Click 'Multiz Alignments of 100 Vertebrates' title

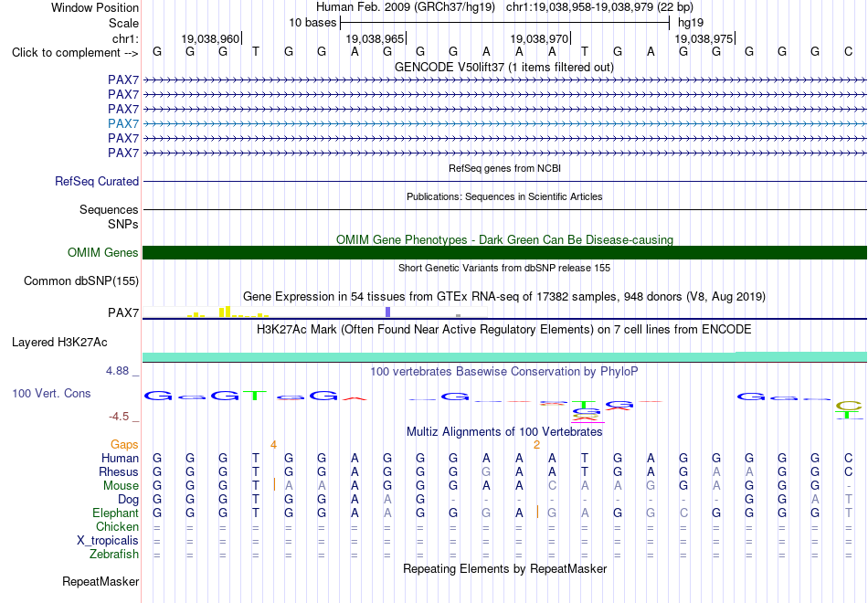(x=504, y=432)
